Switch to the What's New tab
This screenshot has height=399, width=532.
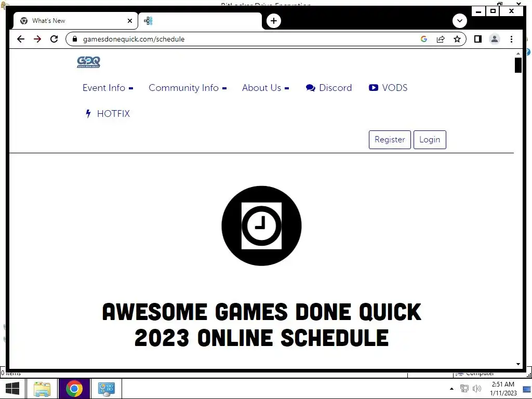(76, 21)
